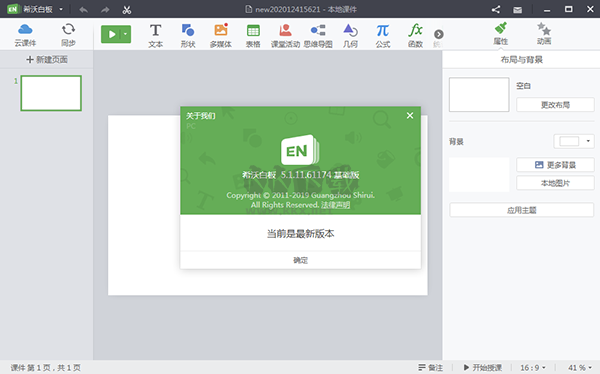Viewport: 600px width, 374px height.
Task: Click the mail message icon
Action: 517,10
